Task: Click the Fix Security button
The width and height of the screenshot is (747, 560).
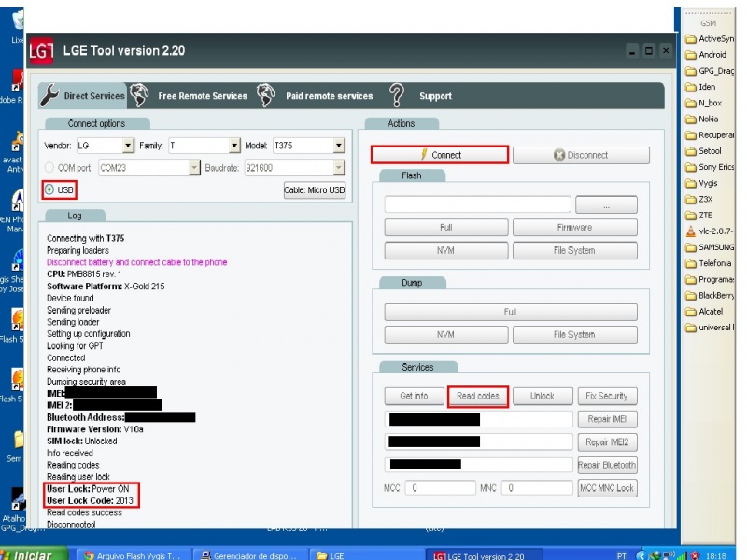Action: coord(607,396)
